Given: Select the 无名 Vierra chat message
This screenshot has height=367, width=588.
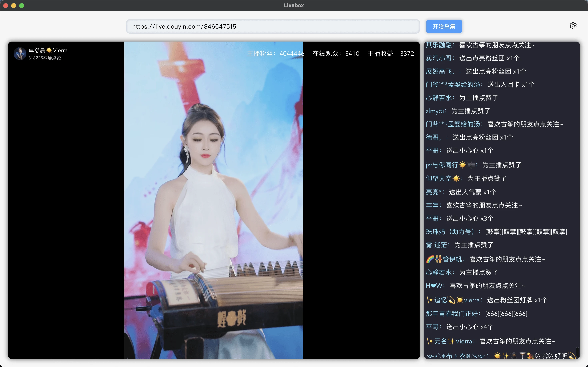Looking at the screenshot, I should coord(491,341).
